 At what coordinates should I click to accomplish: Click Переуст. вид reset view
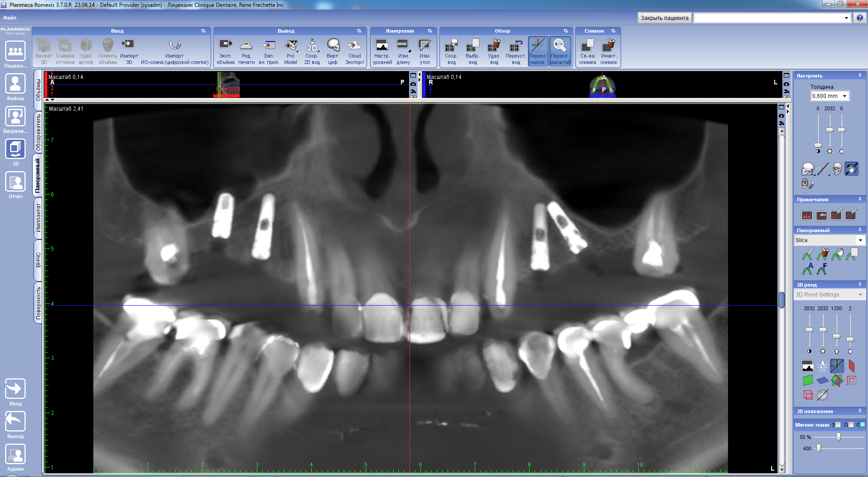(516, 51)
